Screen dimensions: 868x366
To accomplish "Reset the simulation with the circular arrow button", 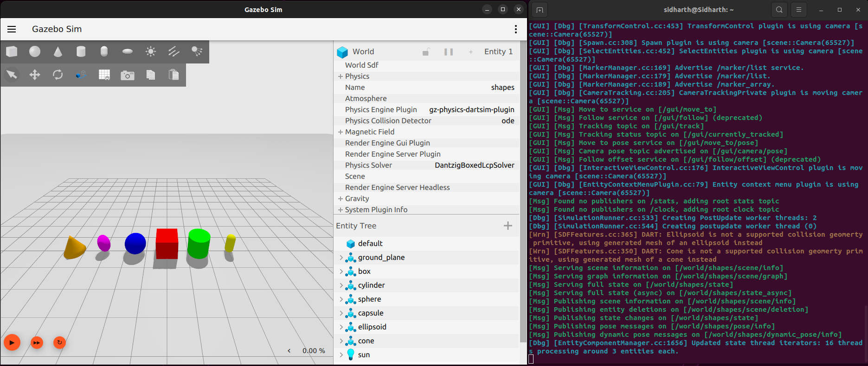I will click(x=59, y=342).
